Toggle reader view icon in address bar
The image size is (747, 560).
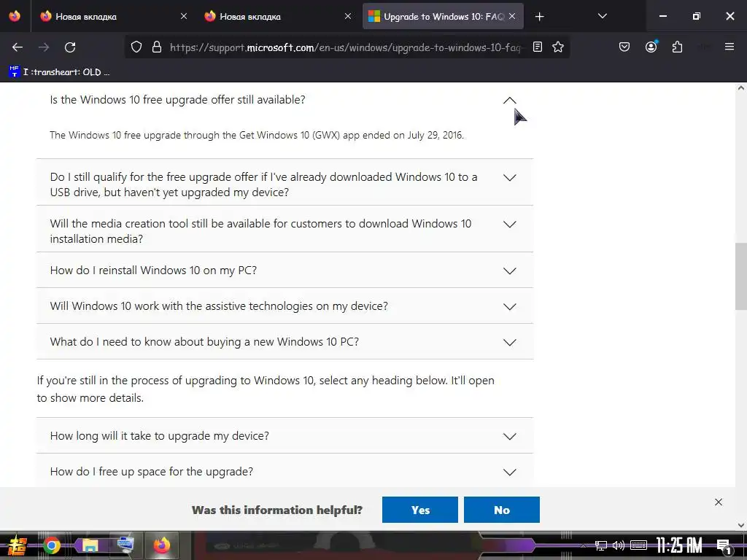538,47
